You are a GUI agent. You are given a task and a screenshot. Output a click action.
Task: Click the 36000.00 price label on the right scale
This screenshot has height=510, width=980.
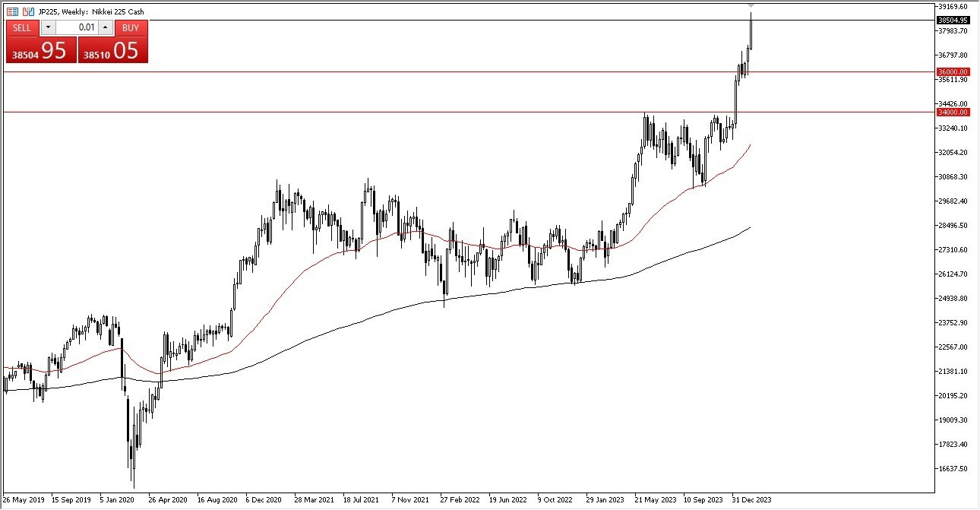point(954,72)
